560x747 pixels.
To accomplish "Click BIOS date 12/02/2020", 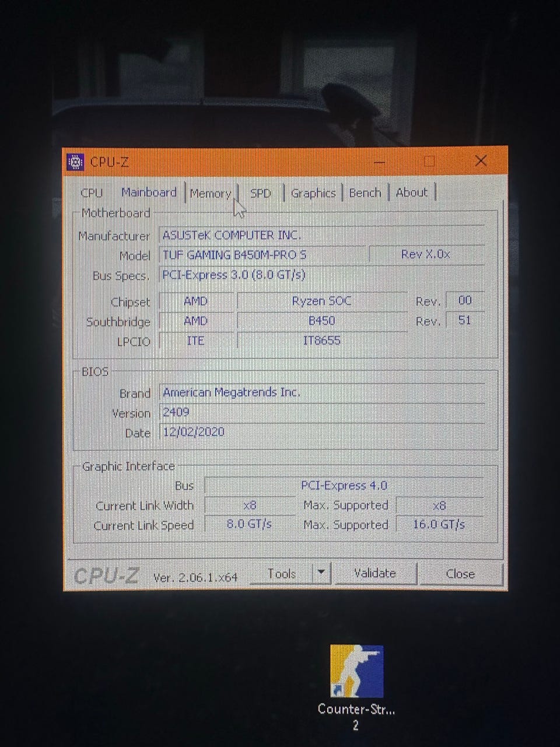I will pyautogui.click(x=322, y=432).
